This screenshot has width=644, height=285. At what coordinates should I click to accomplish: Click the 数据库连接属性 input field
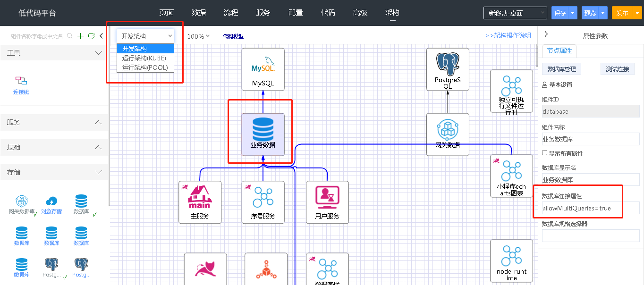(x=590, y=208)
